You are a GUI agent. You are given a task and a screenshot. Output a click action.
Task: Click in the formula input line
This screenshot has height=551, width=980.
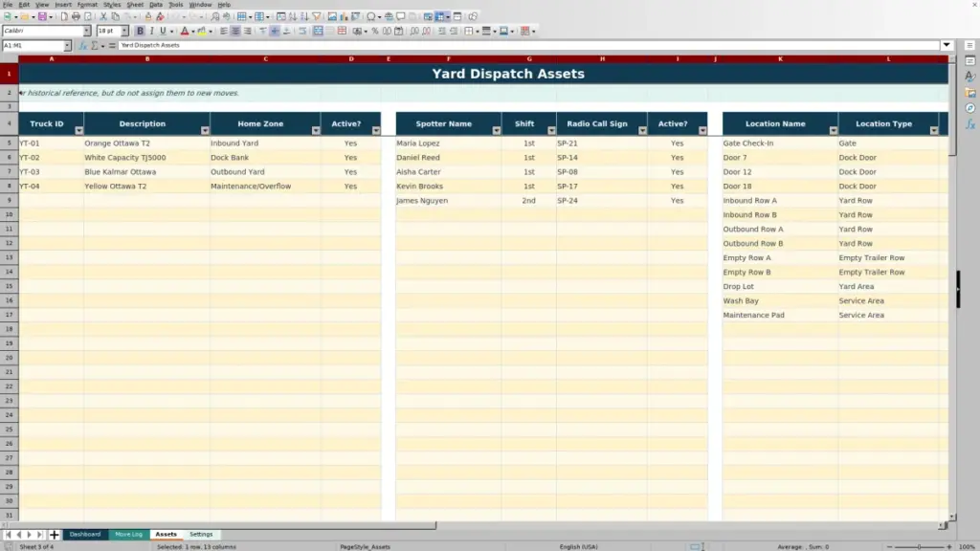(x=528, y=45)
